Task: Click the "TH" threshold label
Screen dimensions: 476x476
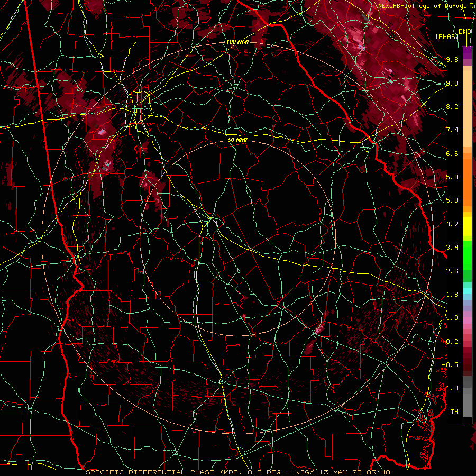Action: 454,412
